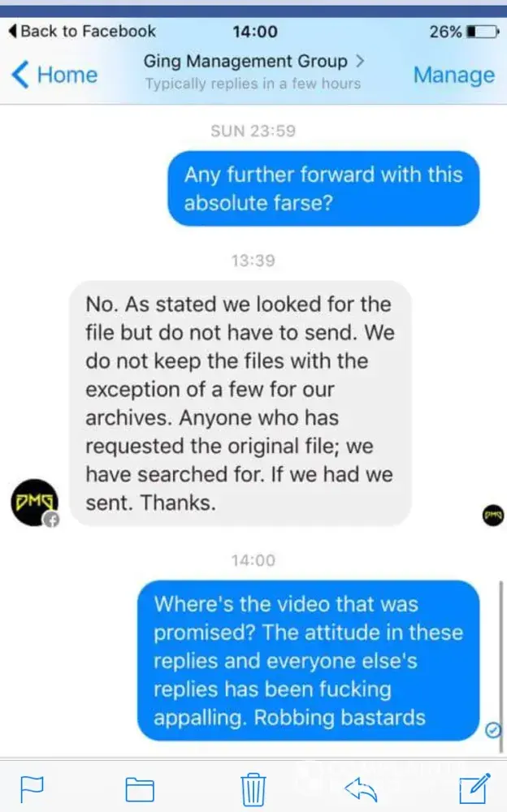
Task: Tap the compose new message icon
Action: pos(474,788)
